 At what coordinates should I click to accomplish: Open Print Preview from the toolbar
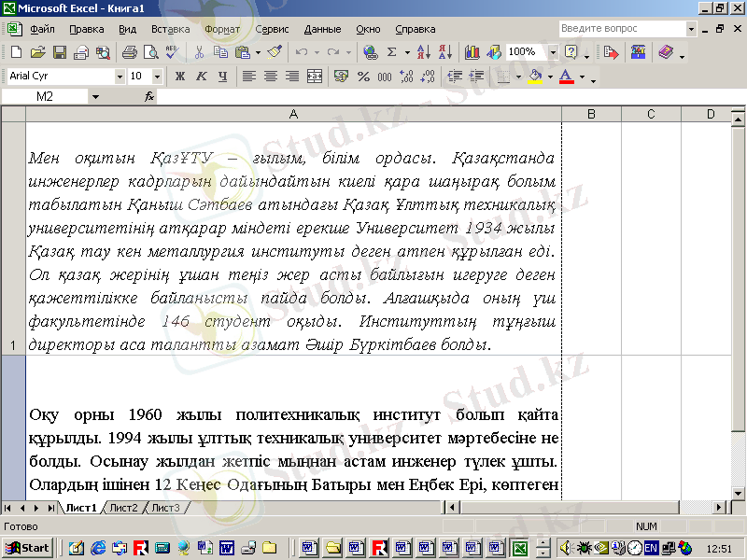click(x=149, y=52)
